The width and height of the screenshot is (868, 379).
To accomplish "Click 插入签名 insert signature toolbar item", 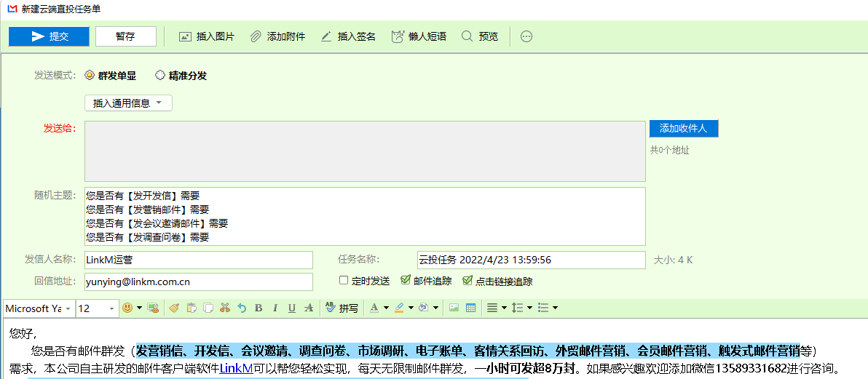I will 348,36.
